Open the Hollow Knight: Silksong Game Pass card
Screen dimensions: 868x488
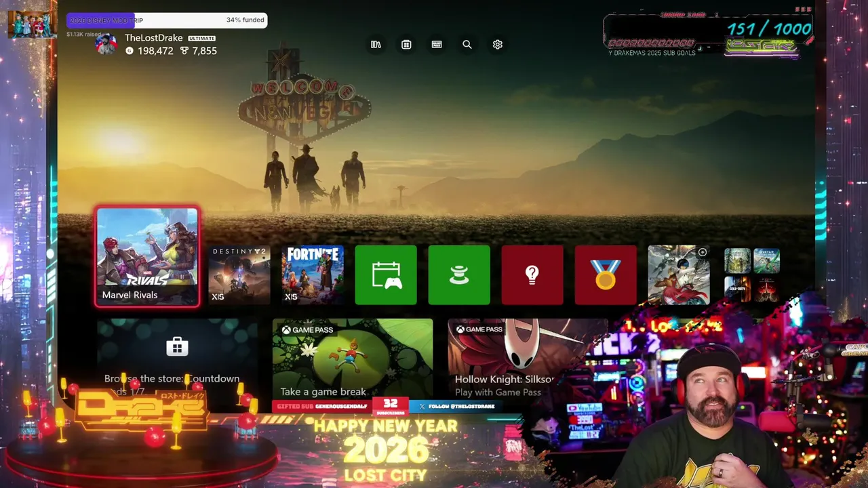pos(528,359)
